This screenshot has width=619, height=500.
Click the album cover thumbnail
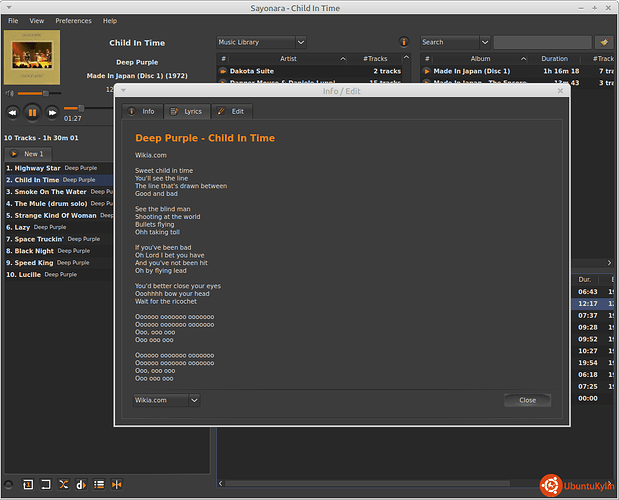pos(32,57)
